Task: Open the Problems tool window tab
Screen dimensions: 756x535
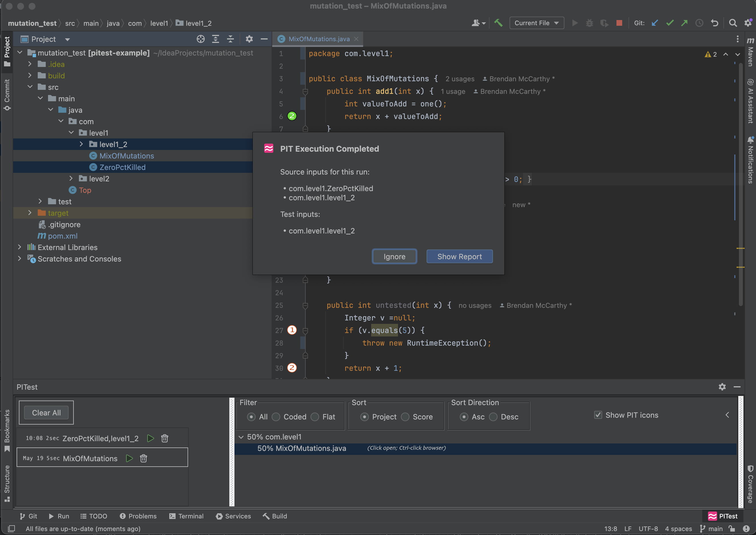Action: tap(138, 516)
